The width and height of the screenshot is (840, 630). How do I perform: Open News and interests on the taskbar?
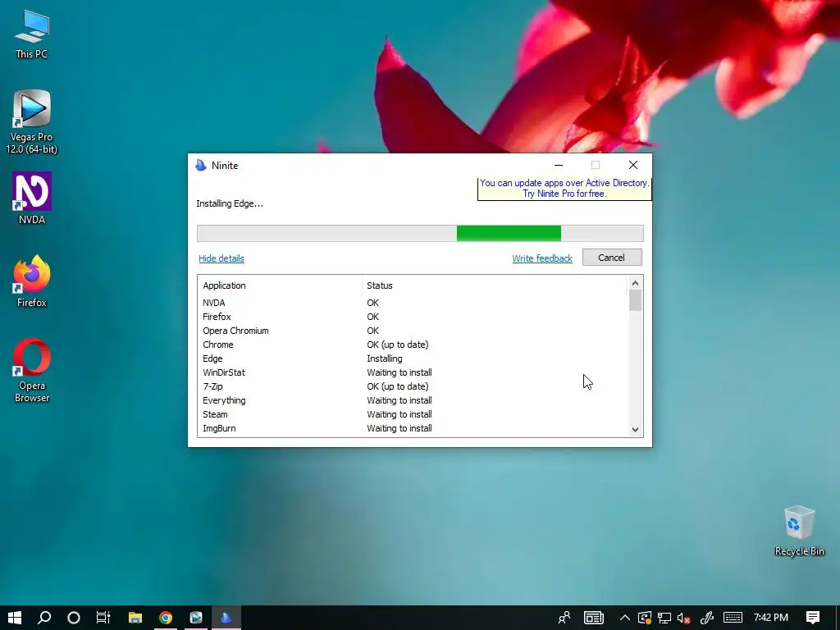(x=594, y=618)
